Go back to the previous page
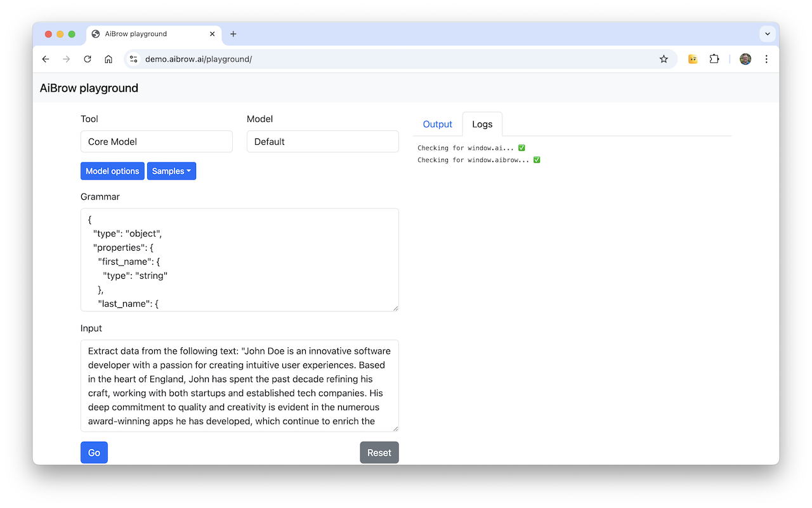 pos(46,59)
